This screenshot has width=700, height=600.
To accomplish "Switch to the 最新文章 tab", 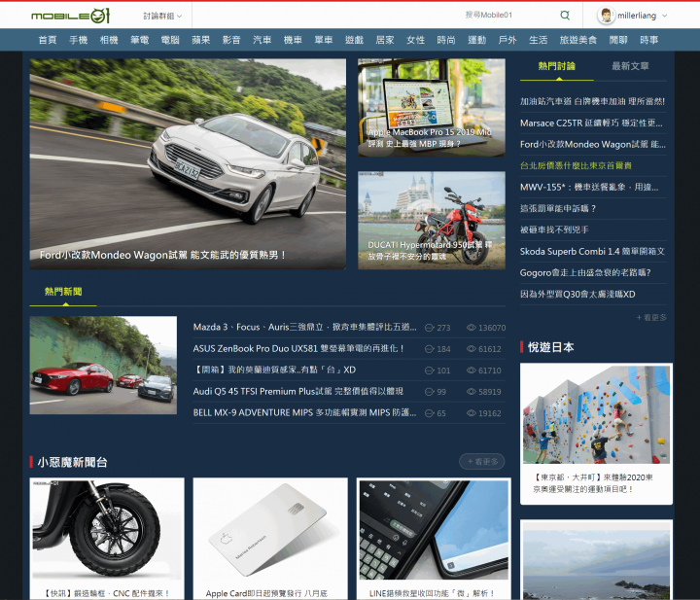I will pos(630,66).
